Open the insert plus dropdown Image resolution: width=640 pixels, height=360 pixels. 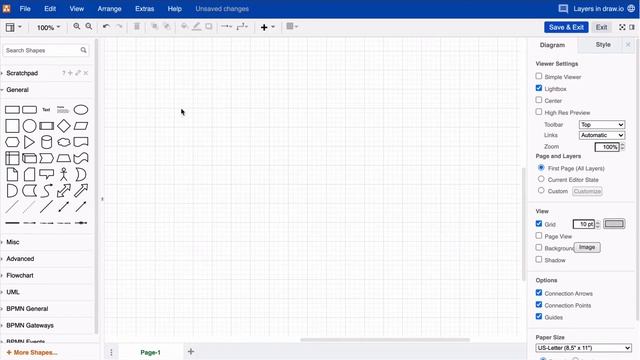tap(267, 27)
